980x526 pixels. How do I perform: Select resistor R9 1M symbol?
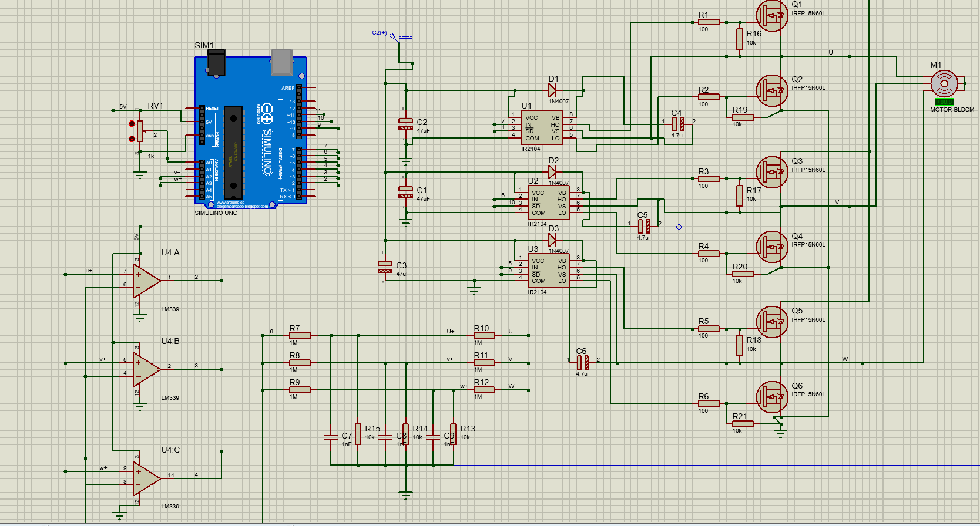click(x=300, y=390)
